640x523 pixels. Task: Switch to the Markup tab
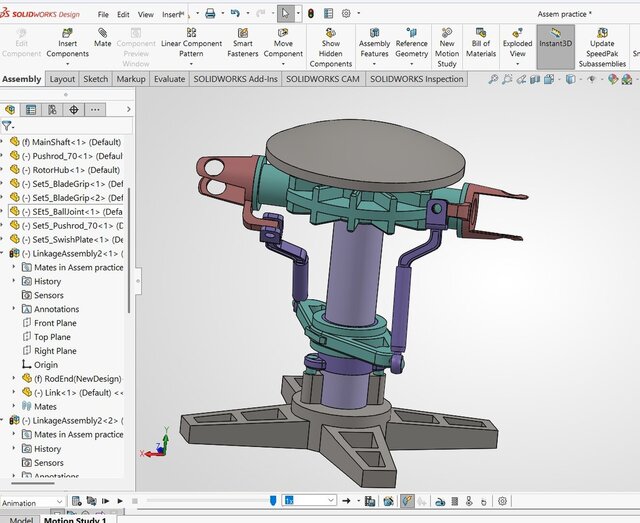[131, 79]
